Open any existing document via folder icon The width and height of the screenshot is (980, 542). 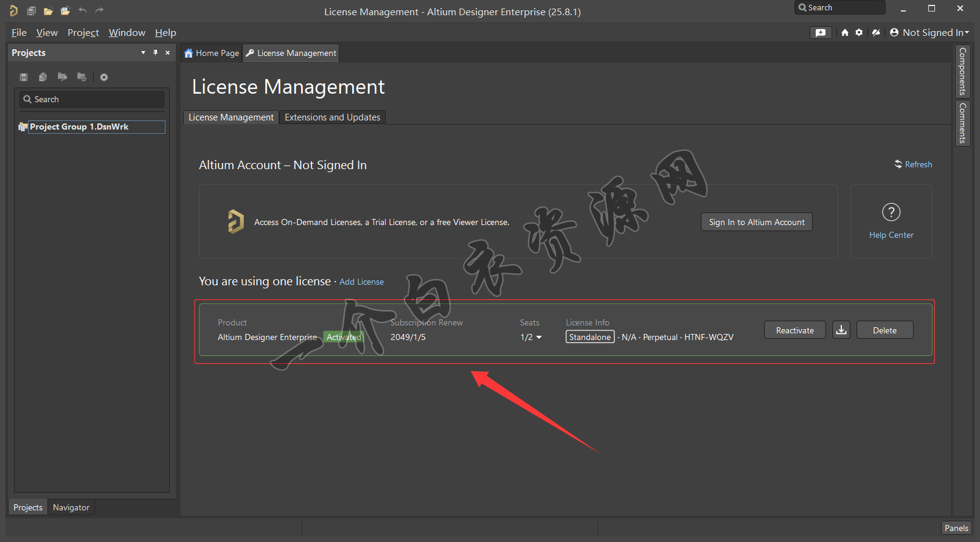(x=48, y=11)
